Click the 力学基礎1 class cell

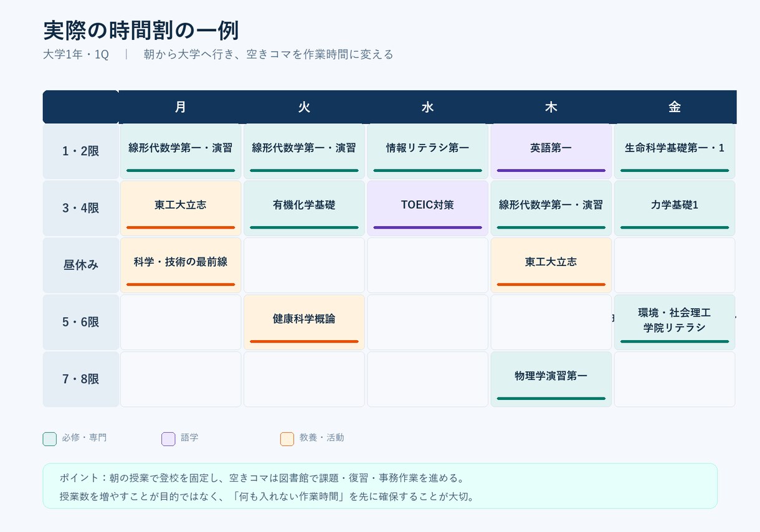pos(675,208)
